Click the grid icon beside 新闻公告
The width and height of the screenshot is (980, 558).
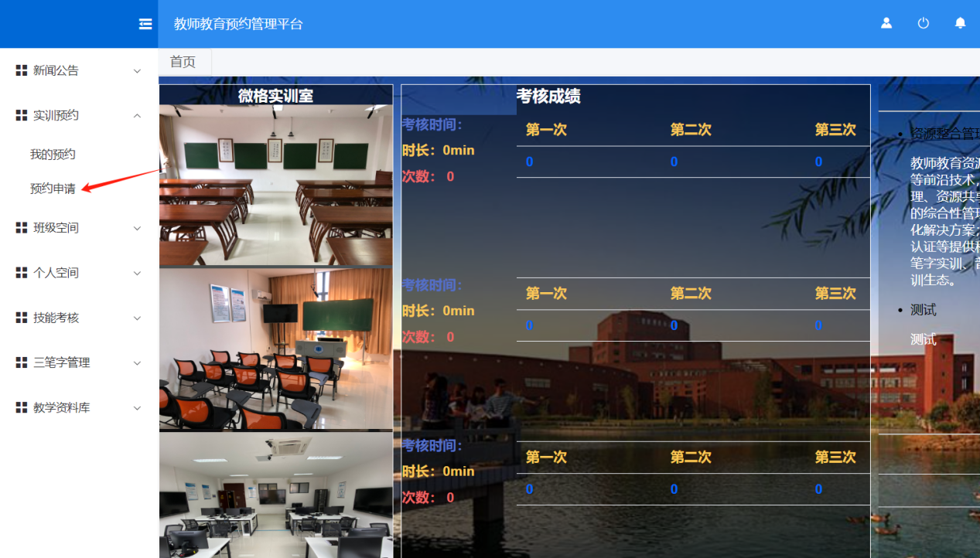tap(22, 70)
